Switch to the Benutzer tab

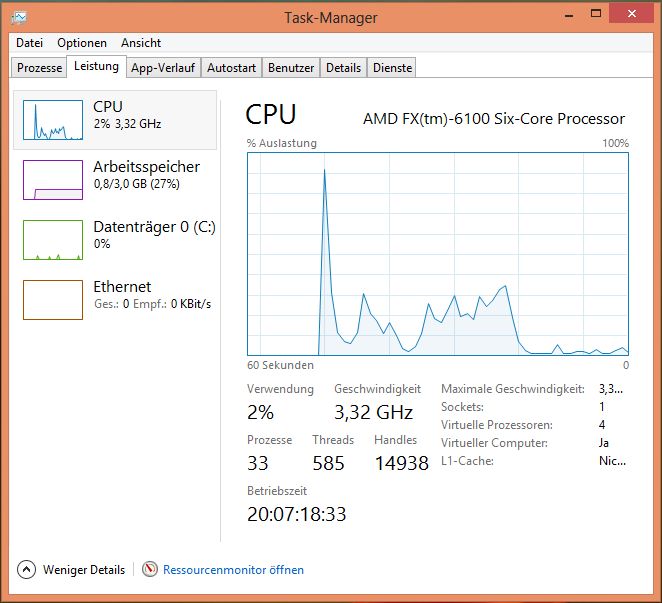291,68
